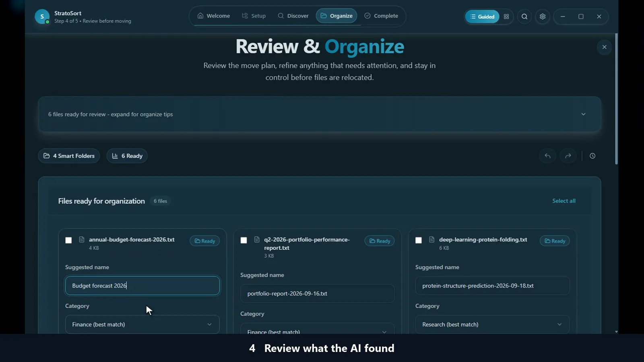
Task: Click the Select all link
Action: pos(563,201)
